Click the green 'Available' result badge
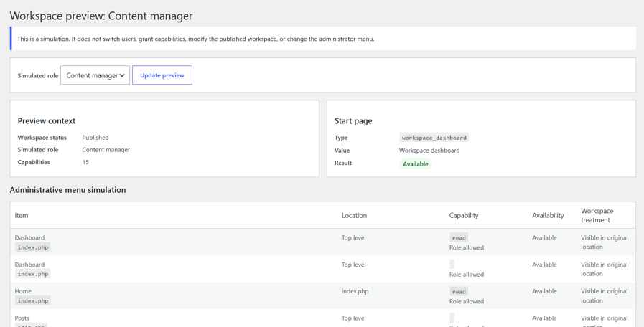 click(x=416, y=164)
